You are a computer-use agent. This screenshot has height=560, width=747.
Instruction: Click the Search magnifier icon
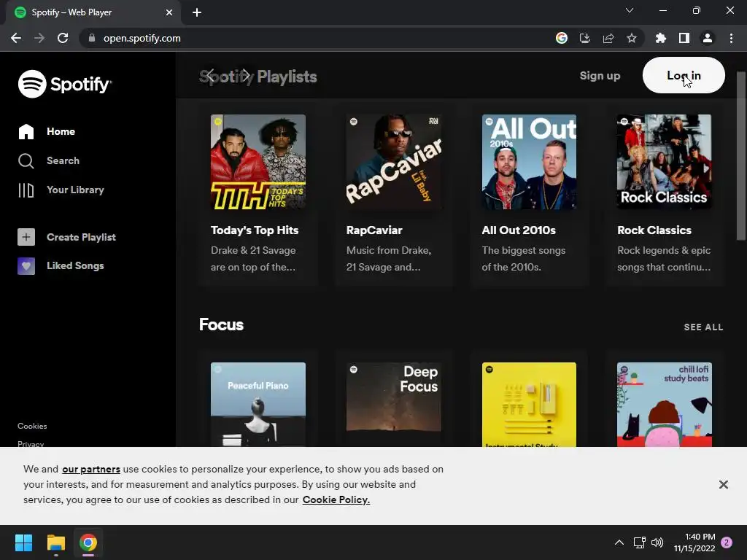pyautogui.click(x=26, y=161)
